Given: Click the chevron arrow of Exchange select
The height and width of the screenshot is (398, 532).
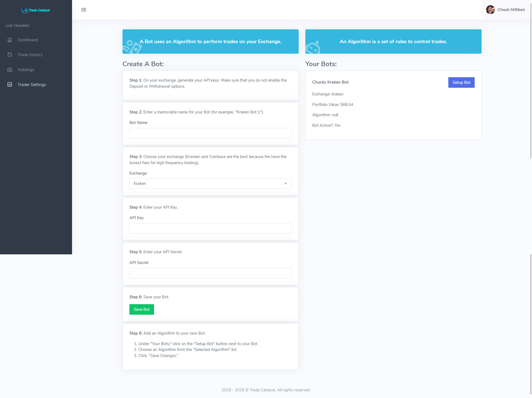Looking at the screenshot, I should pos(286,184).
